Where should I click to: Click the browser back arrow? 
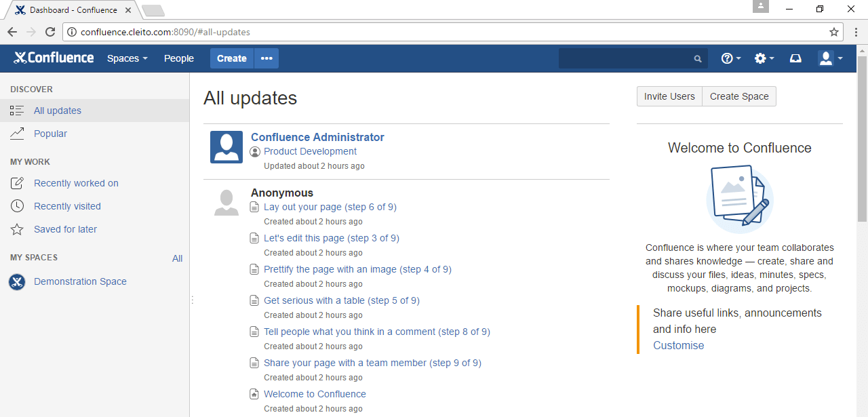[x=12, y=32]
